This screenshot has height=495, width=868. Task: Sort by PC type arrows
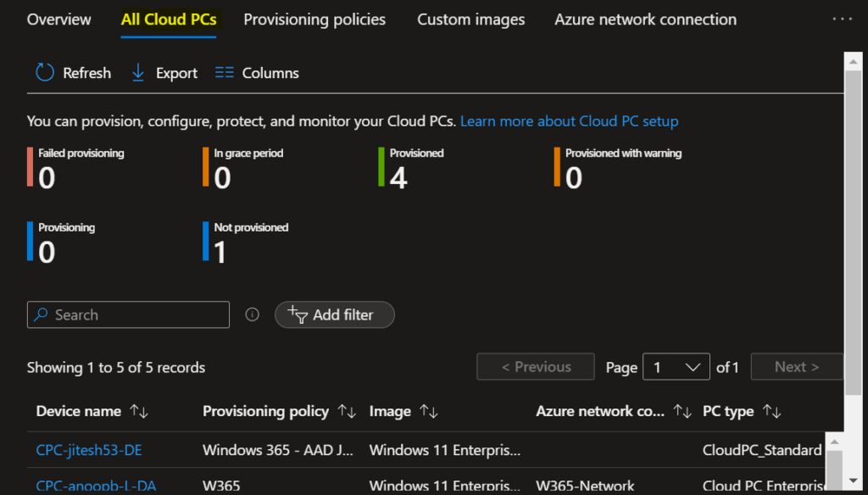(771, 411)
